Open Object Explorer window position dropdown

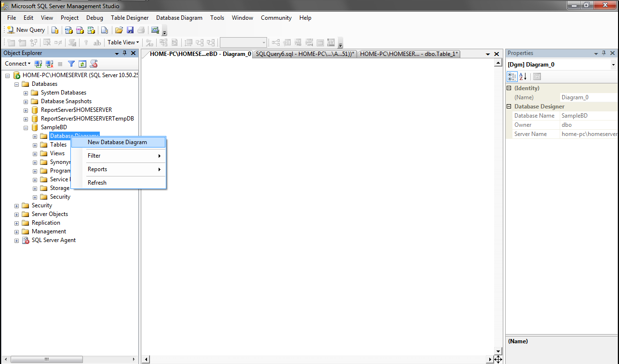tap(116, 53)
